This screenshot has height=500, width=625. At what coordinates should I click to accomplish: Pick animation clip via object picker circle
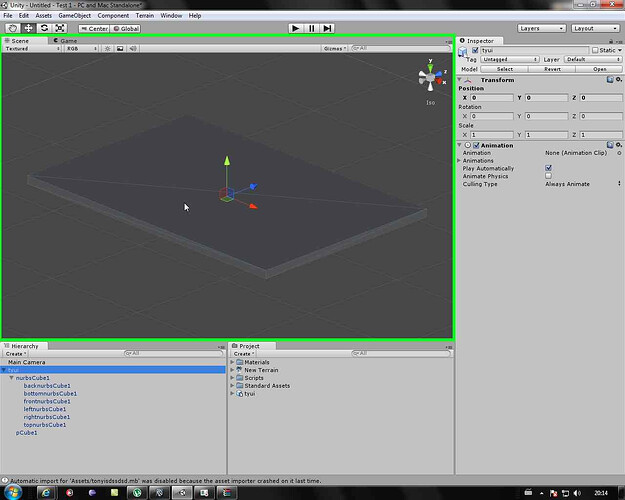tap(619, 153)
